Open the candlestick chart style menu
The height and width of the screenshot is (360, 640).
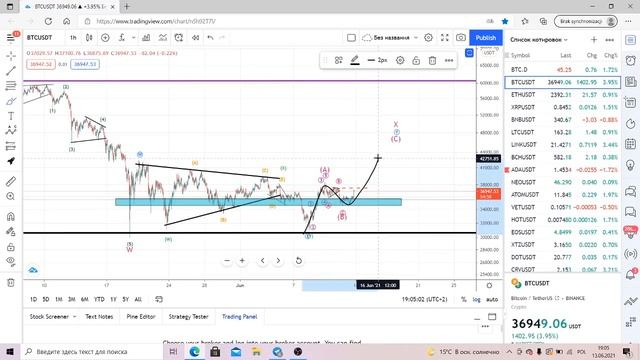click(x=89, y=38)
